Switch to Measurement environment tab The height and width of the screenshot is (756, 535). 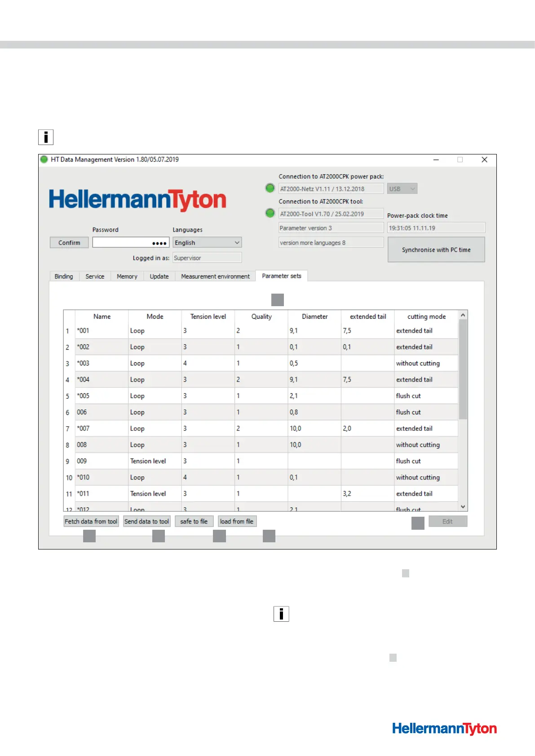215,277
